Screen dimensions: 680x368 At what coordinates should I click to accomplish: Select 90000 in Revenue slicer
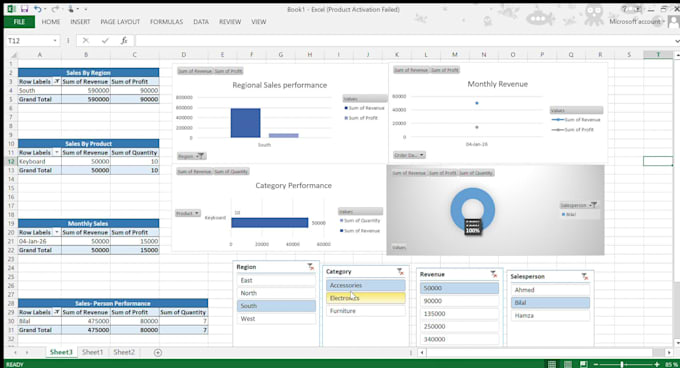click(459, 301)
